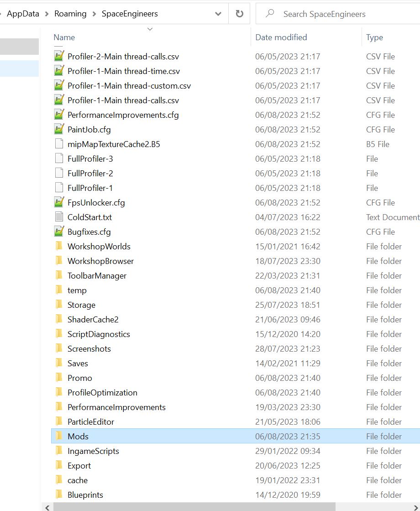Viewport: 420px width, 511px height.
Task: Click the FpsUnlocker.cfg file icon
Action: click(x=59, y=202)
